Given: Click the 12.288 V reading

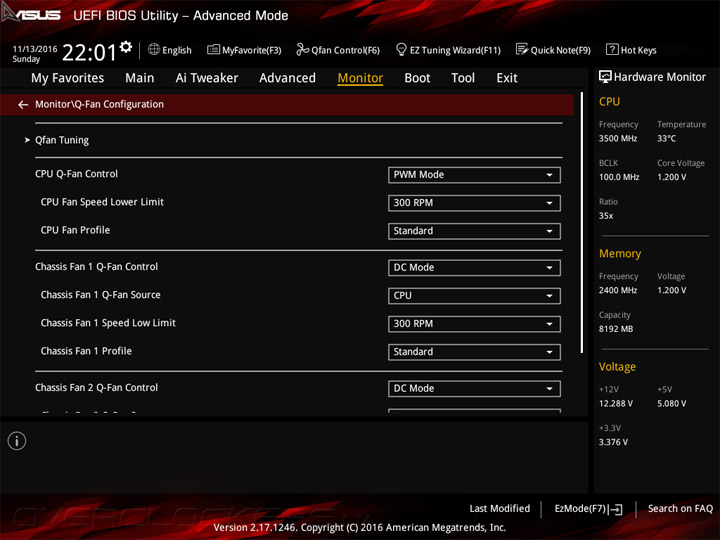Looking at the screenshot, I should [616, 403].
